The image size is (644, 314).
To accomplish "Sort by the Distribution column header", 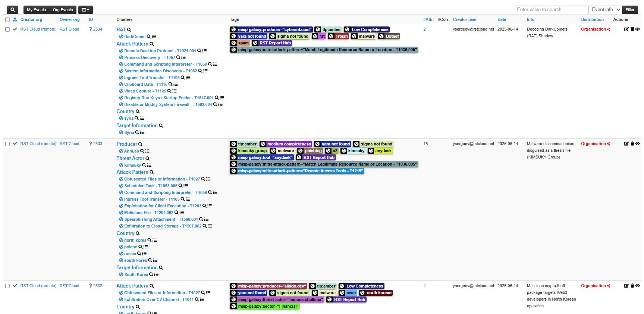I will point(592,19).
